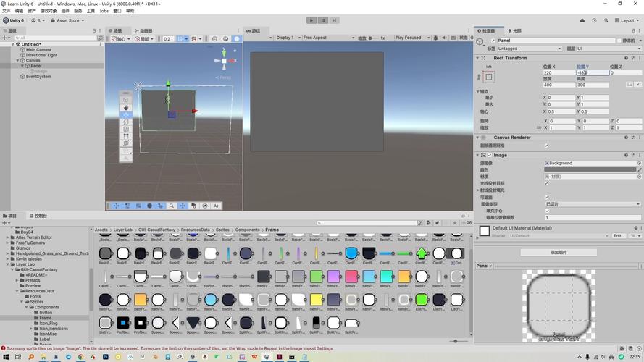Open the anchor presets box in Rect Transform
Screen dimensions: 644x362
coord(489,77)
